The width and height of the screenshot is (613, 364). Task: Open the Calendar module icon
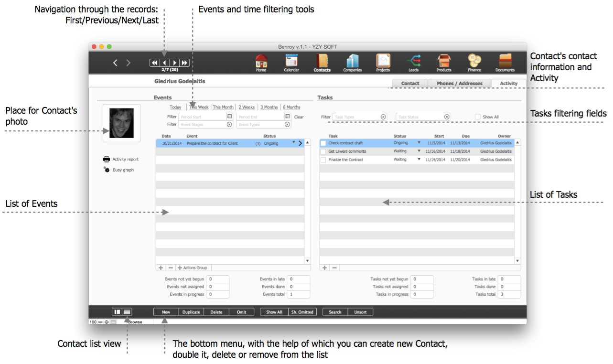coord(291,61)
